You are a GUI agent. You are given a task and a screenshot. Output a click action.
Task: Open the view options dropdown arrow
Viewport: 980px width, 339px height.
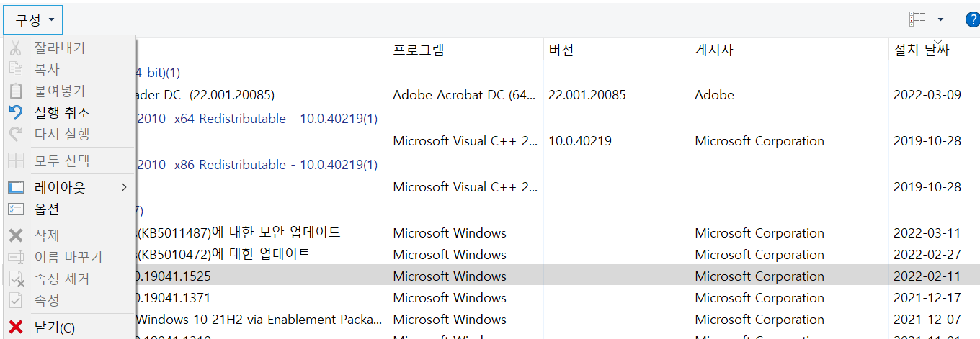coord(940,19)
